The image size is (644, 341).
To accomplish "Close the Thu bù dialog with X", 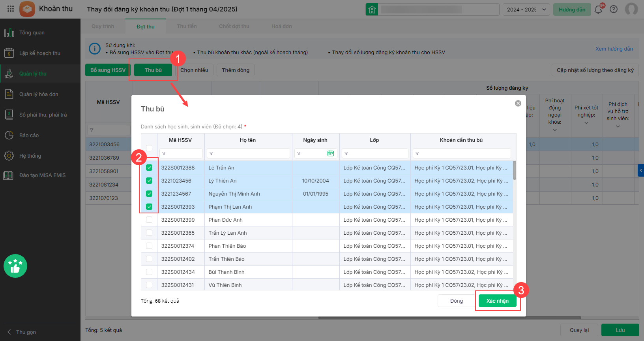I will point(518,103).
